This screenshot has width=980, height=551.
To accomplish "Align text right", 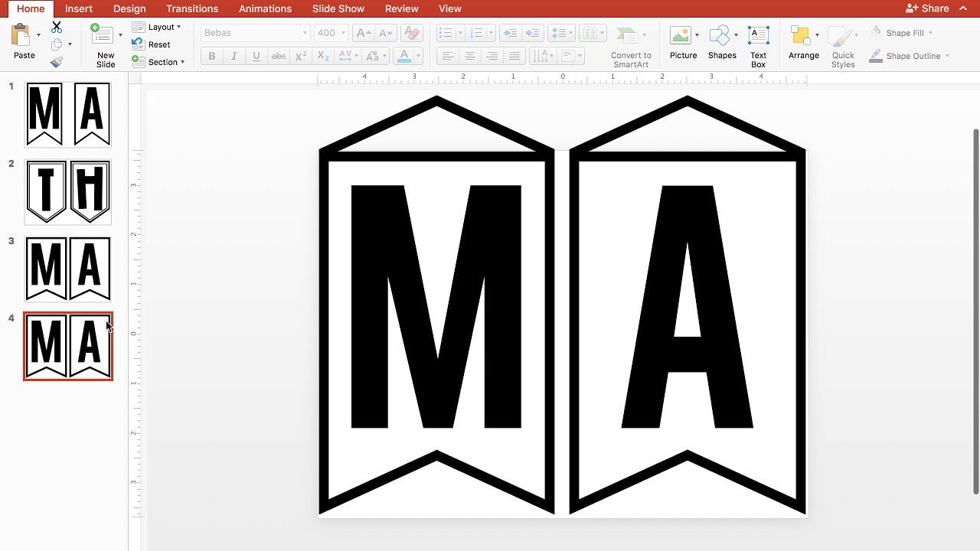I will coord(492,56).
